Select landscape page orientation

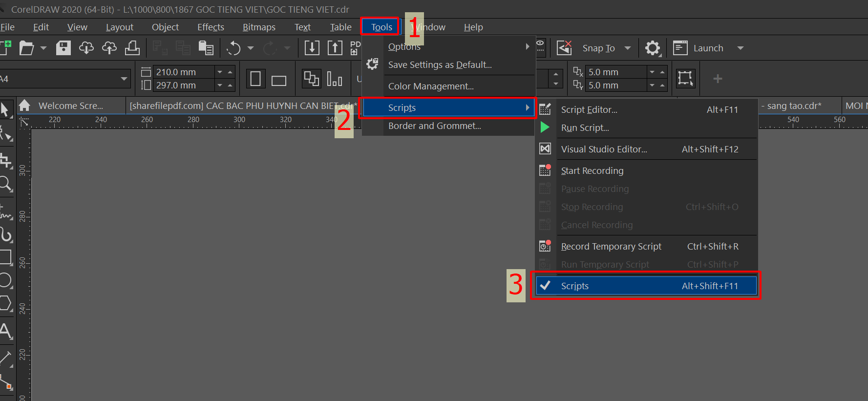(279, 80)
